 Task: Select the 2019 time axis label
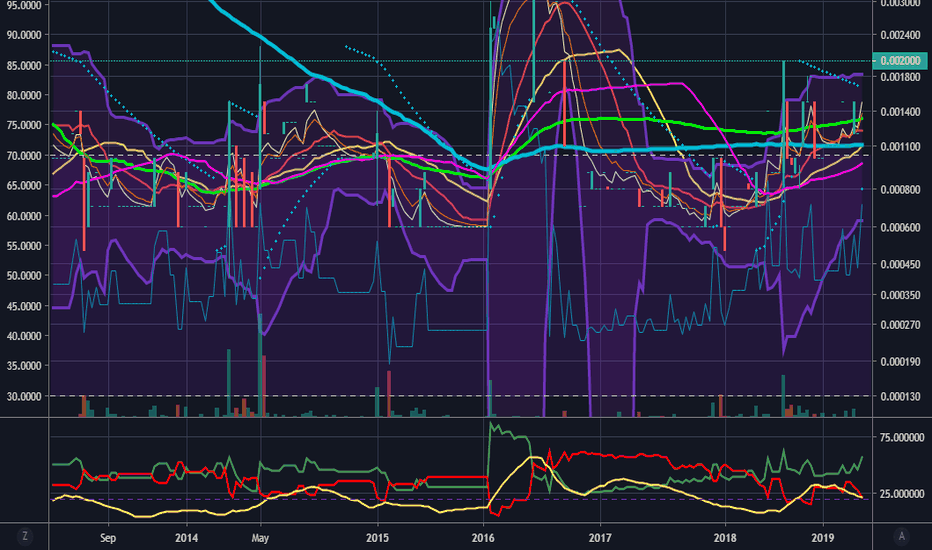823,538
